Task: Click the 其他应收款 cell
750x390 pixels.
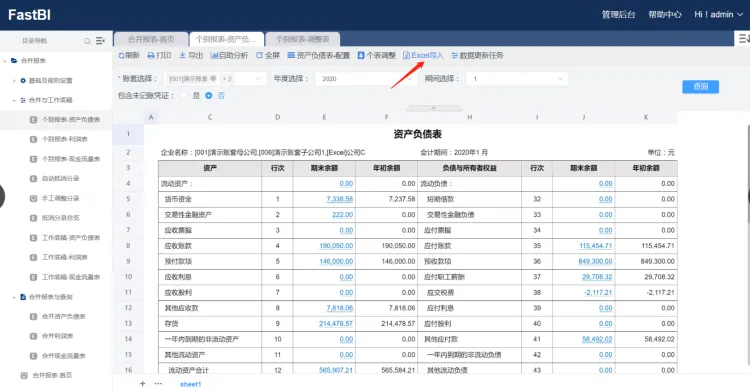Action: click(x=210, y=308)
